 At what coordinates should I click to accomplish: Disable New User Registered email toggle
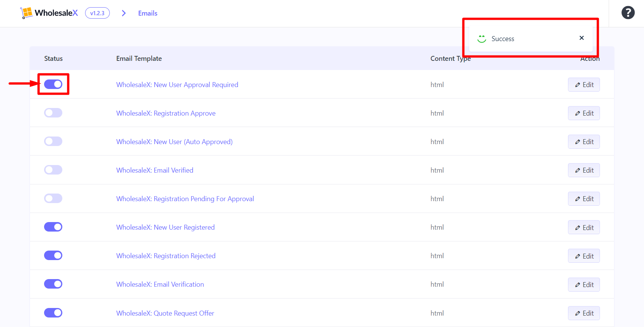pos(53,227)
